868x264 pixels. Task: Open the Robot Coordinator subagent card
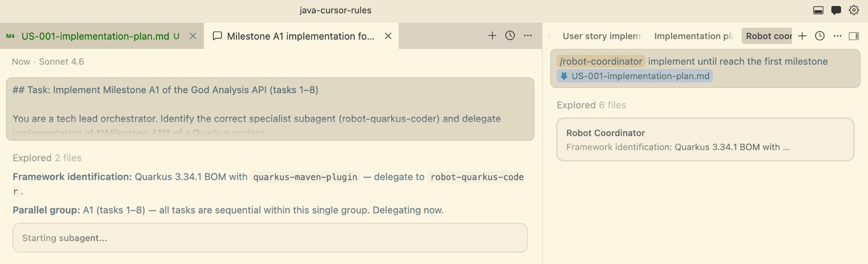[705, 140]
